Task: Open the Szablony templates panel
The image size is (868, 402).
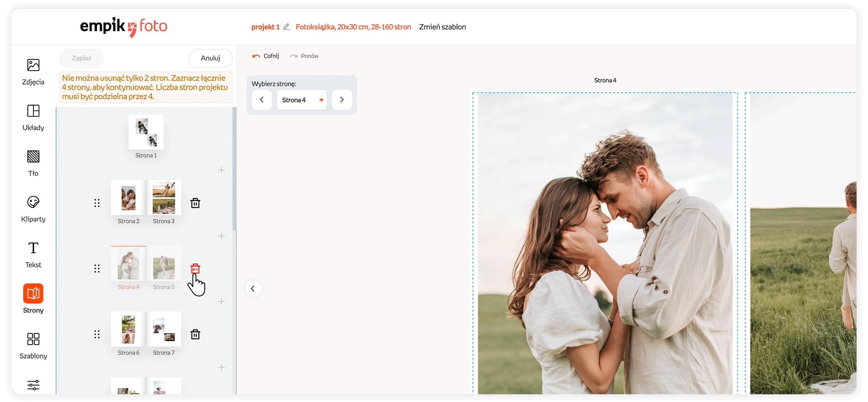Action: [33, 345]
